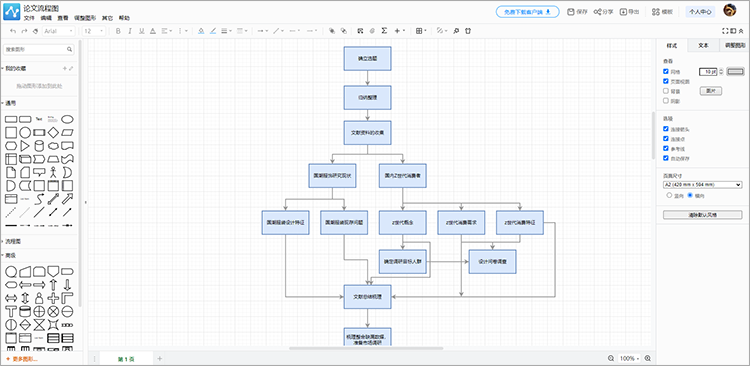Viewport: 750px width, 366px height.
Task: Select the 横向 landscape radio button
Action: 690,196
